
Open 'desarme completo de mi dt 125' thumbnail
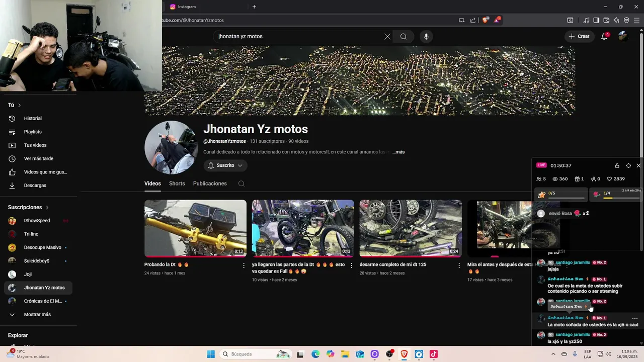click(x=411, y=228)
